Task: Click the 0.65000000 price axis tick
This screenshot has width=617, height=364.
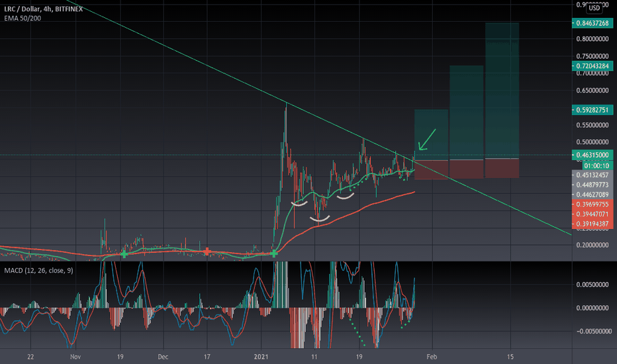Action: coord(593,91)
